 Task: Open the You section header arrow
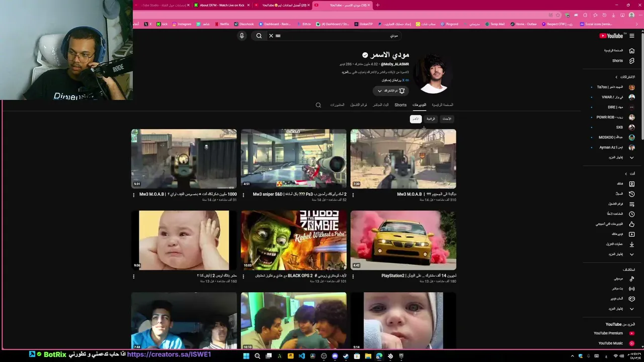[x=626, y=173]
